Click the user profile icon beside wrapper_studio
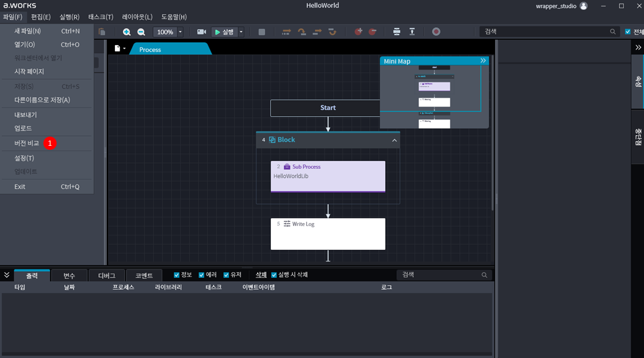Image resolution: width=644 pixels, height=358 pixels. [583, 6]
